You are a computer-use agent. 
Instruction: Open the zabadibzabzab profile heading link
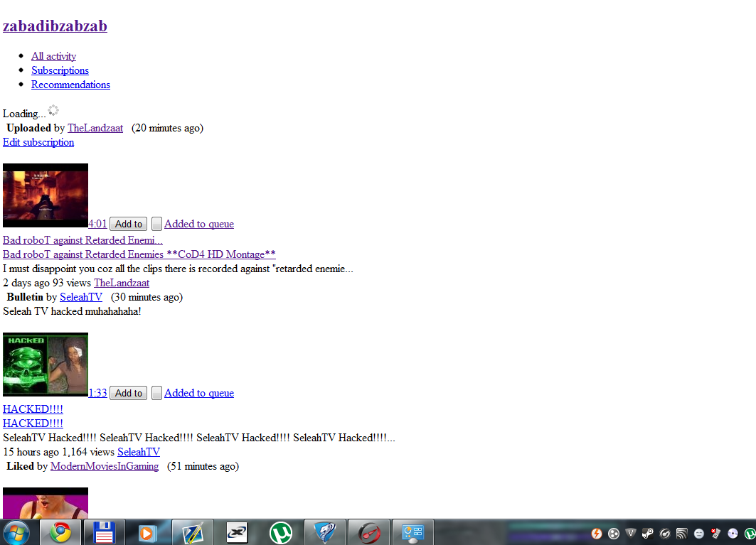click(x=55, y=26)
